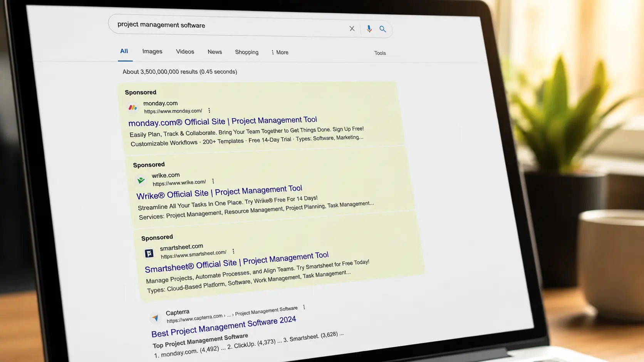Click the Types: Cloud-Based Platform line

click(x=248, y=281)
